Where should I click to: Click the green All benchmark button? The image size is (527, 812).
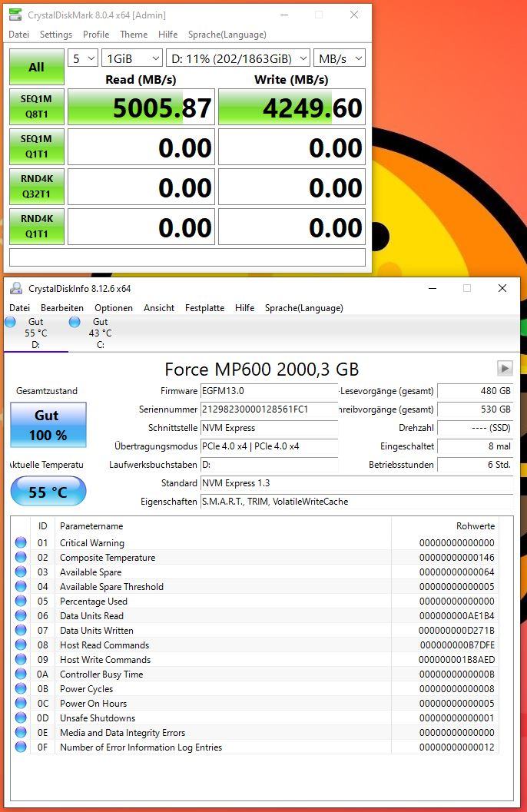pos(37,67)
